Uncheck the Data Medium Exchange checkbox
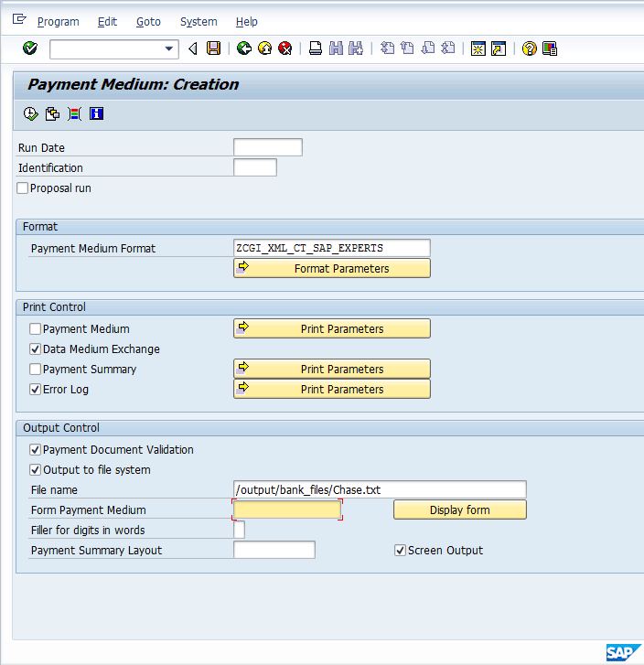 pos(36,349)
